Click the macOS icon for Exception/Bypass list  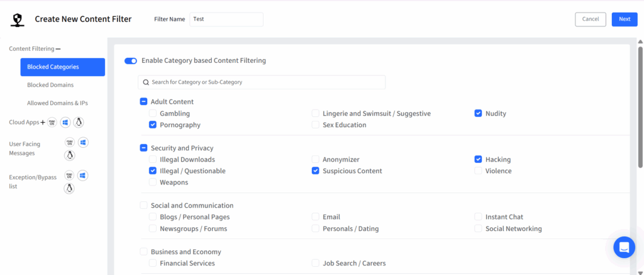[x=69, y=176]
